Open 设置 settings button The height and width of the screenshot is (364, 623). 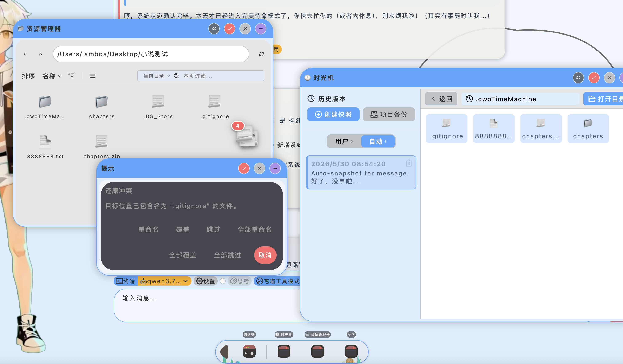pyautogui.click(x=205, y=281)
